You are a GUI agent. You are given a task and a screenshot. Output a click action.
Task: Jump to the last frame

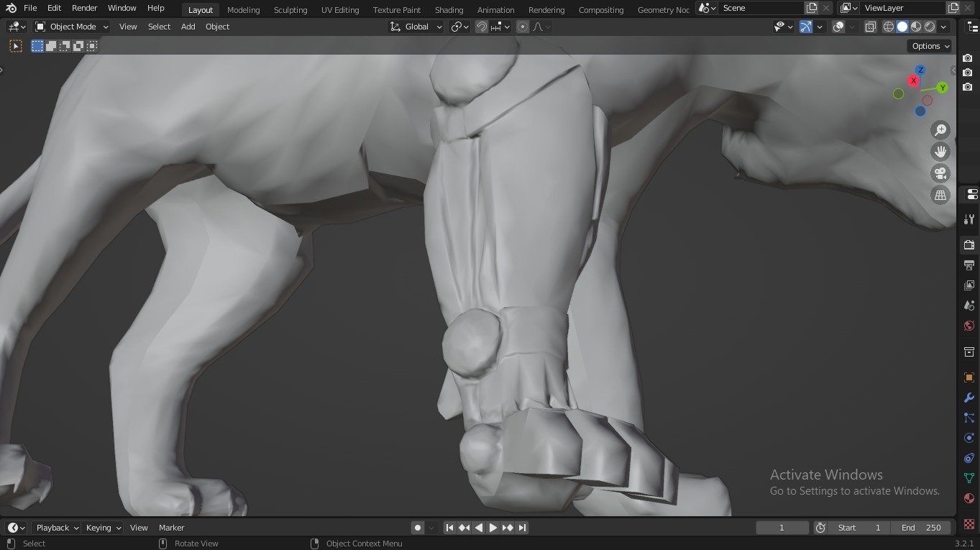click(523, 528)
